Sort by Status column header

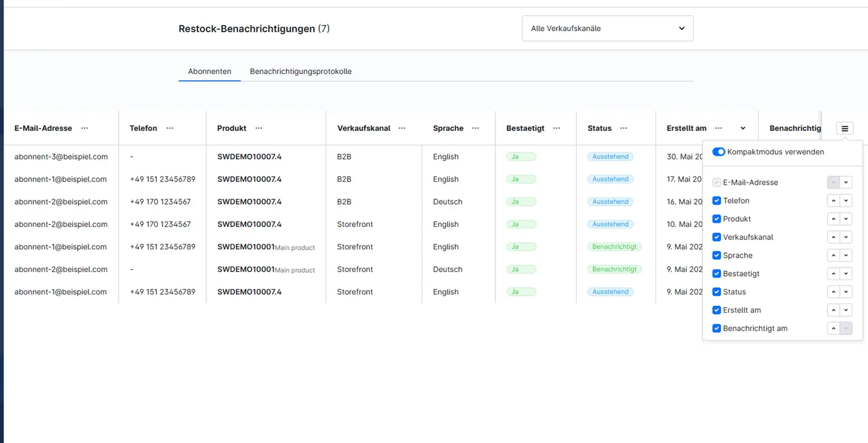point(599,128)
